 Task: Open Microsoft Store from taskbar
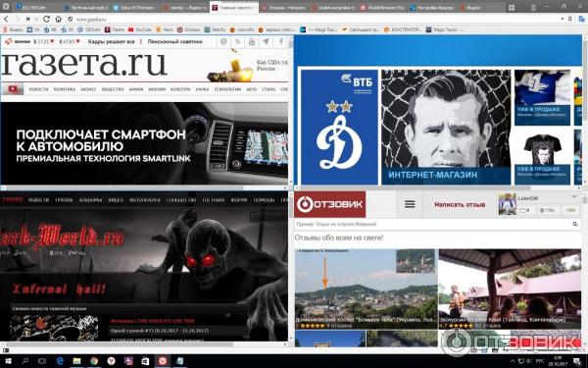click(145, 361)
